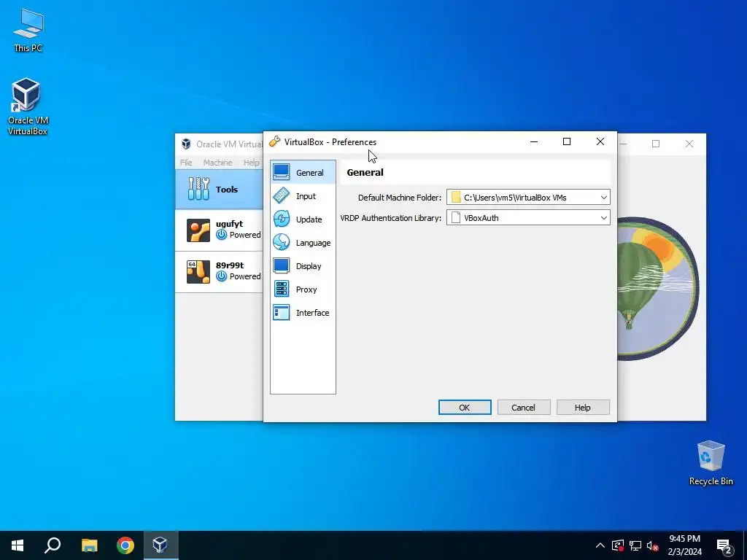Image resolution: width=747 pixels, height=560 pixels.
Task: Expand the VRDP Authentication Library dropdown
Action: pyautogui.click(x=603, y=217)
